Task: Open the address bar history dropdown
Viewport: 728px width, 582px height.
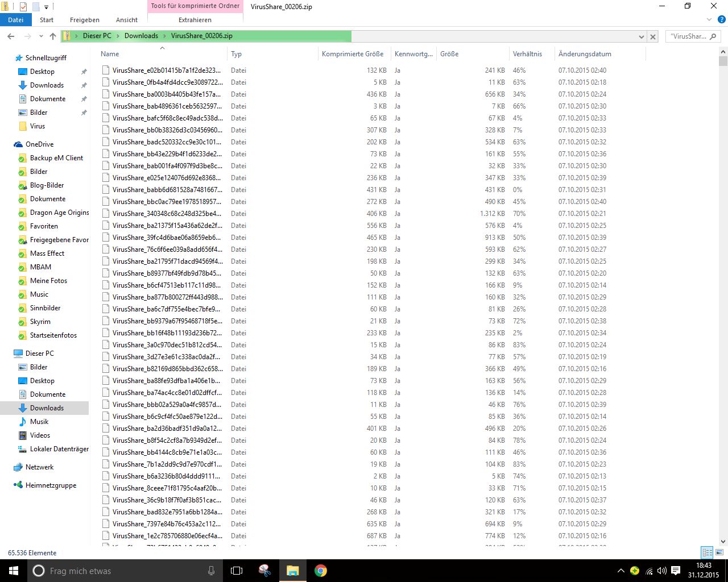Action: click(642, 36)
